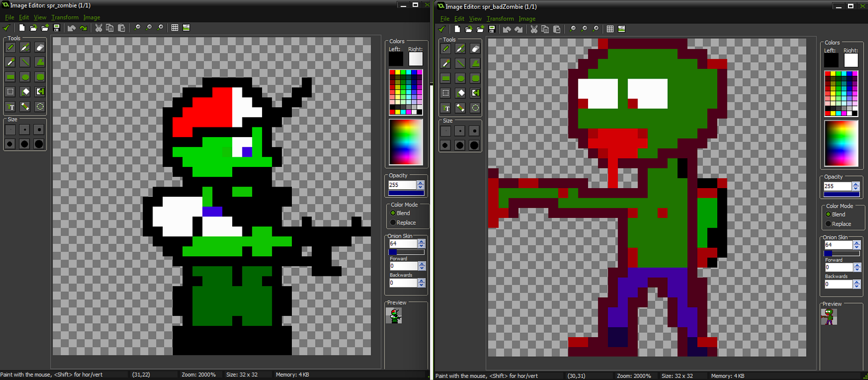
Task: Click the save floppy icon in spr_badZombie toolbar
Action: tap(492, 29)
